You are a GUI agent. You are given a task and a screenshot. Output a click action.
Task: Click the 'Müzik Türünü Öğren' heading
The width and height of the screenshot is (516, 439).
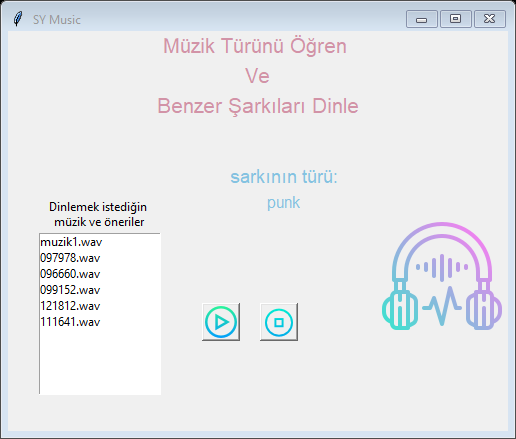coord(255,46)
